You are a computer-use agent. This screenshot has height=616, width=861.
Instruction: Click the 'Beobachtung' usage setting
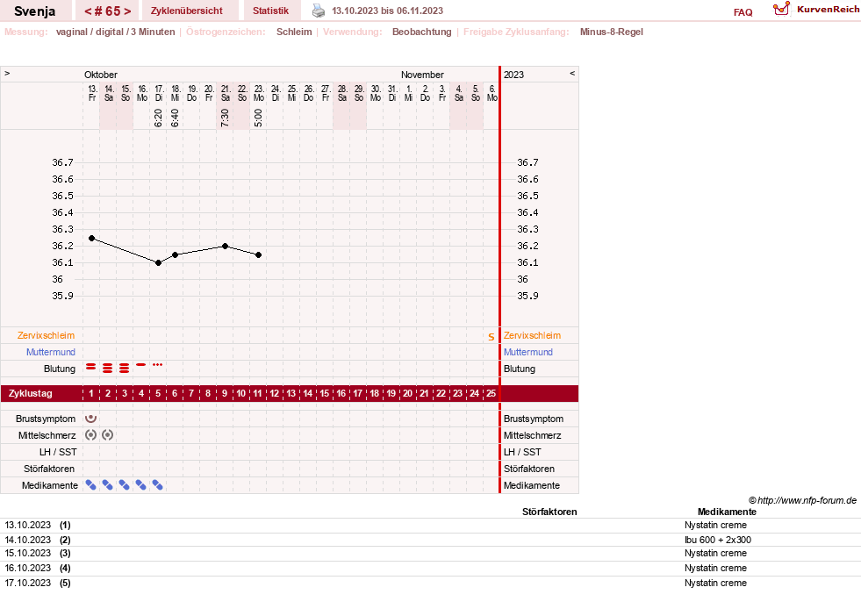[x=421, y=32]
